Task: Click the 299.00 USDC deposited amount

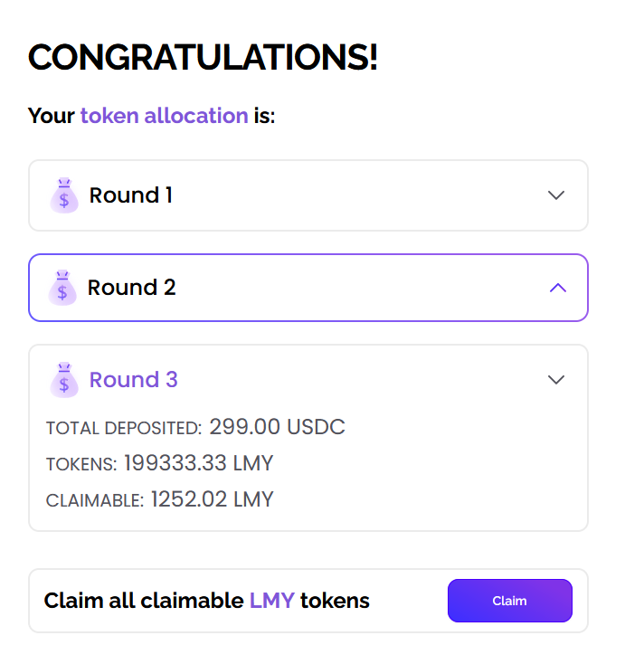Action: tap(277, 427)
